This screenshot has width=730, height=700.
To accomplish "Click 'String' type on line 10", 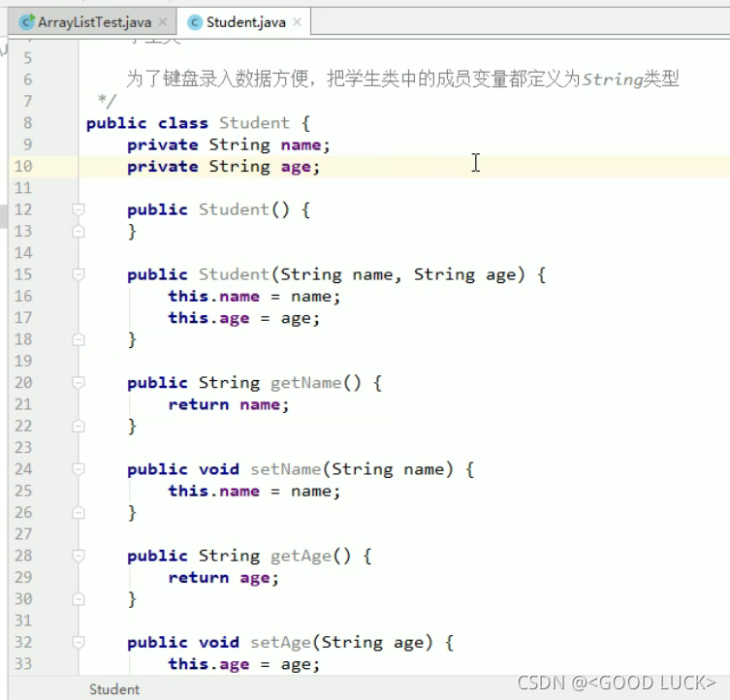I will pyautogui.click(x=239, y=166).
